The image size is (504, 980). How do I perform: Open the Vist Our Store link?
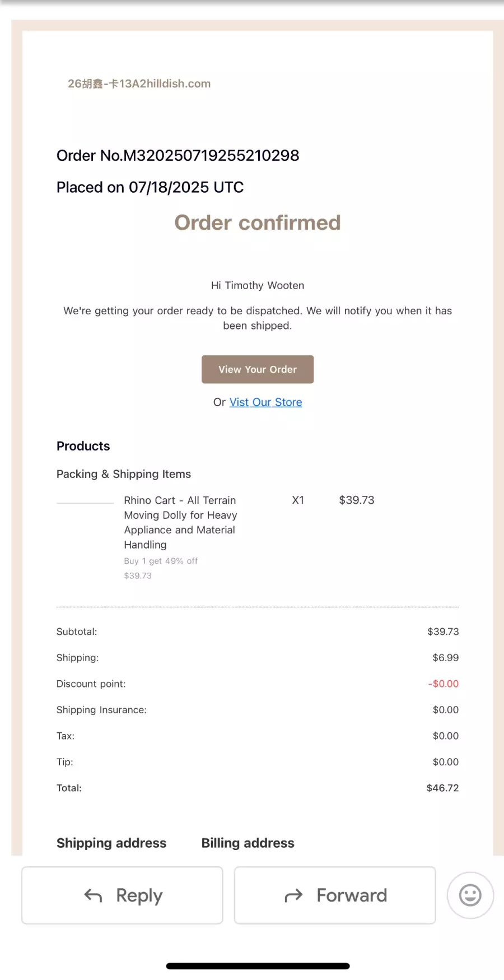265,402
